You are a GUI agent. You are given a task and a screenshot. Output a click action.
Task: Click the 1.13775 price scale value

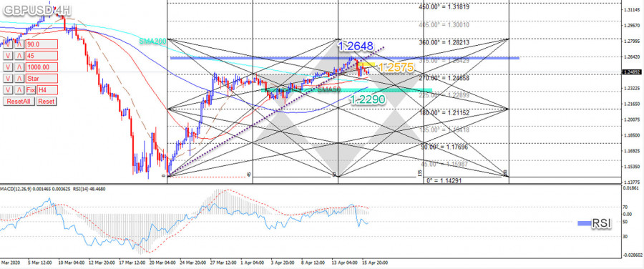[x=631, y=182]
